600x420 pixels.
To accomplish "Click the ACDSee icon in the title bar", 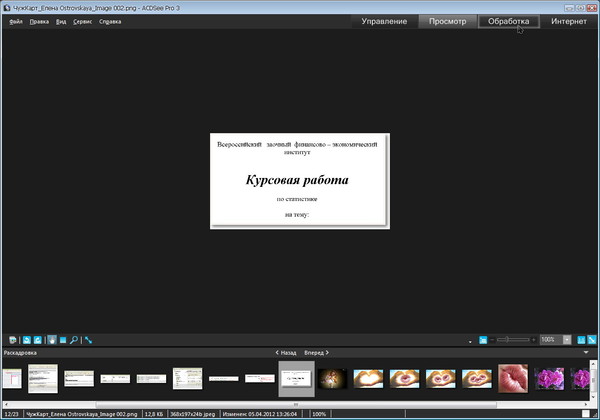I will (7, 8).
